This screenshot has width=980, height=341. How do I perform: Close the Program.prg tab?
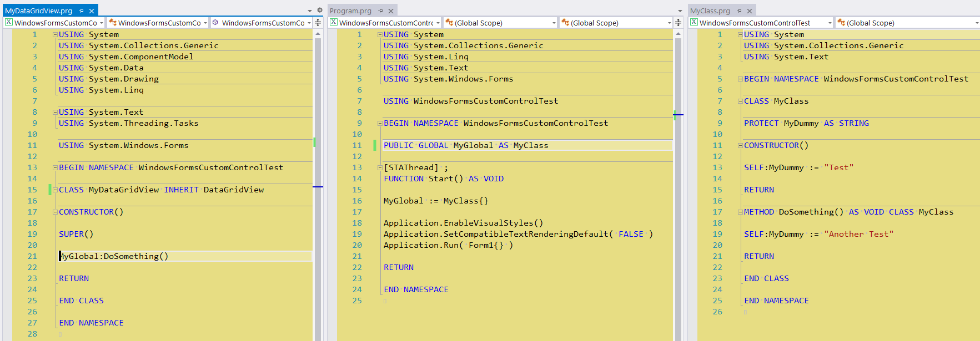pos(391,11)
